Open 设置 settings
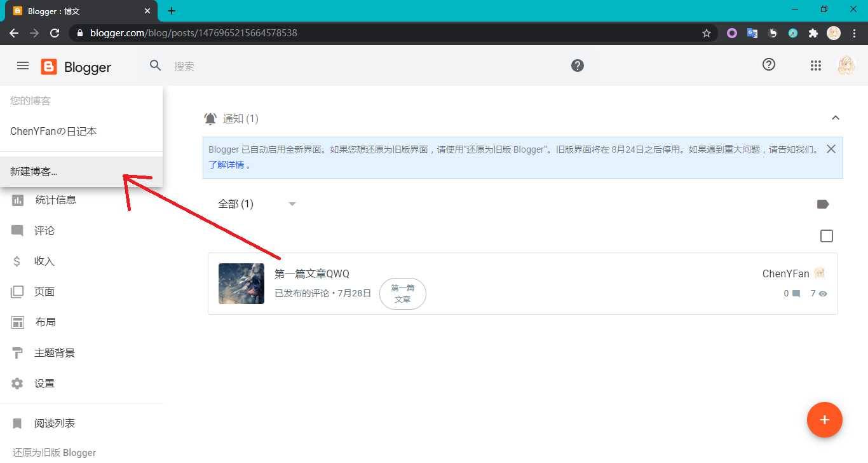The width and height of the screenshot is (868, 463). tap(44, 383)
